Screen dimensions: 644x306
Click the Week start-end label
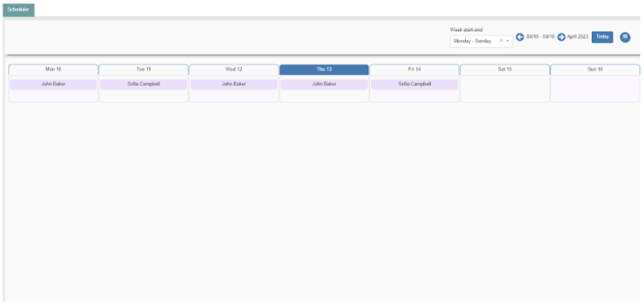pos(467,29)
